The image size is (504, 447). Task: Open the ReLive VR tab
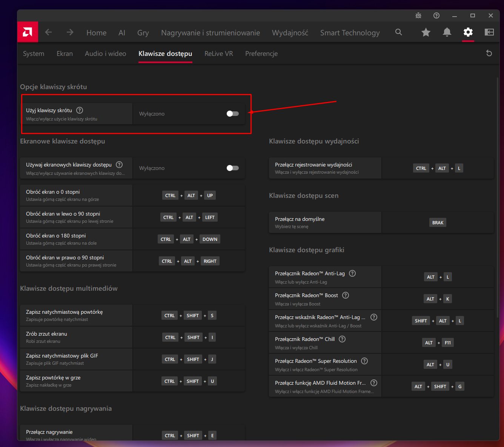coord(219,54)
